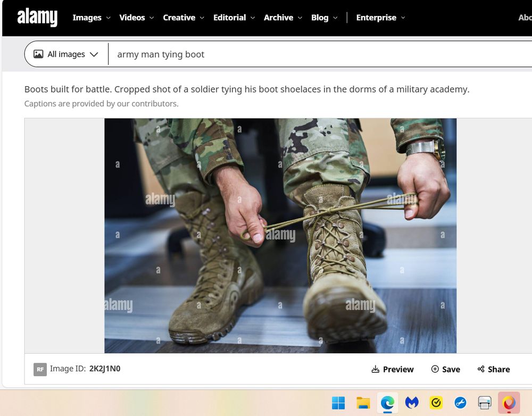Click the Boots built for battle caption
The width and height of the screenshot is (532, 416).
tap(247, 89)
